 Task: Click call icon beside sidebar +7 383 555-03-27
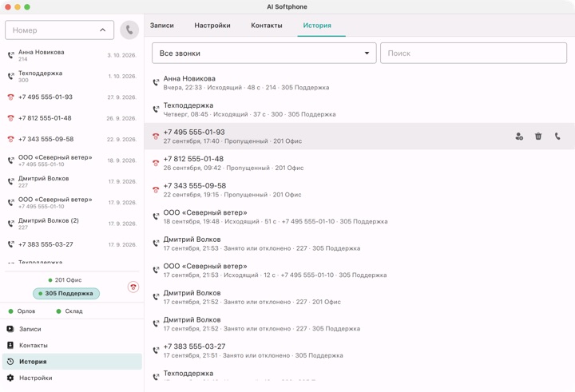coord(10,244)
